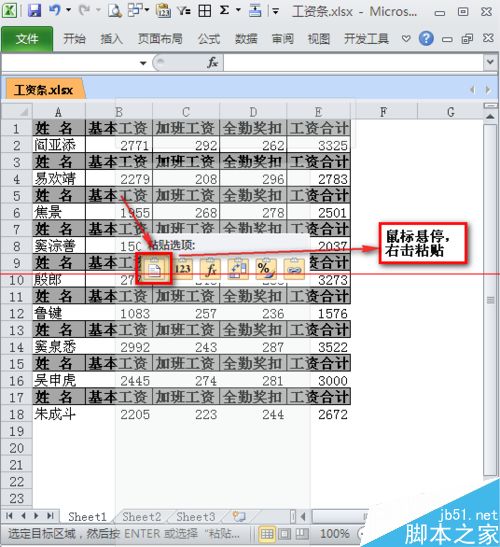
Task: Minimize the ribbon chevron next to Help
Action: click(406, 38)
